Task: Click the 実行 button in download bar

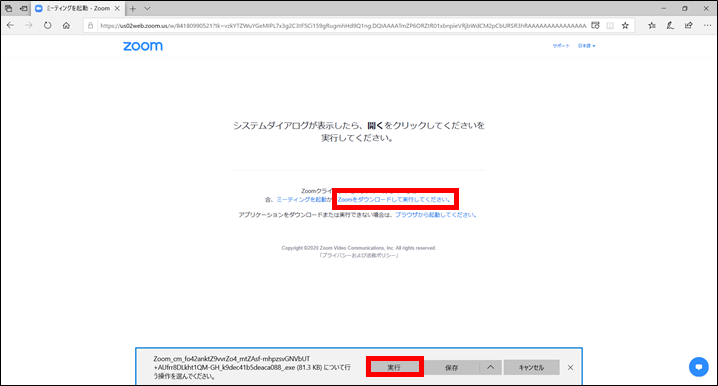Action: 394,367
